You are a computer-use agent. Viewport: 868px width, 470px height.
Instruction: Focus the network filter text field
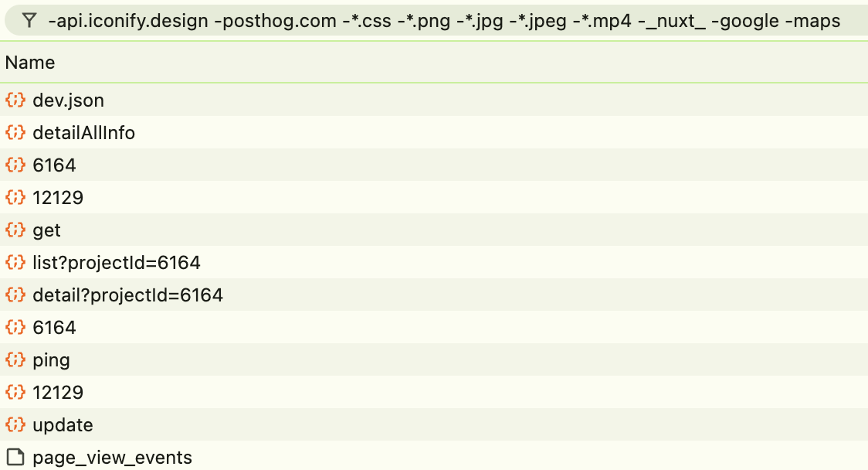point(444,21)
